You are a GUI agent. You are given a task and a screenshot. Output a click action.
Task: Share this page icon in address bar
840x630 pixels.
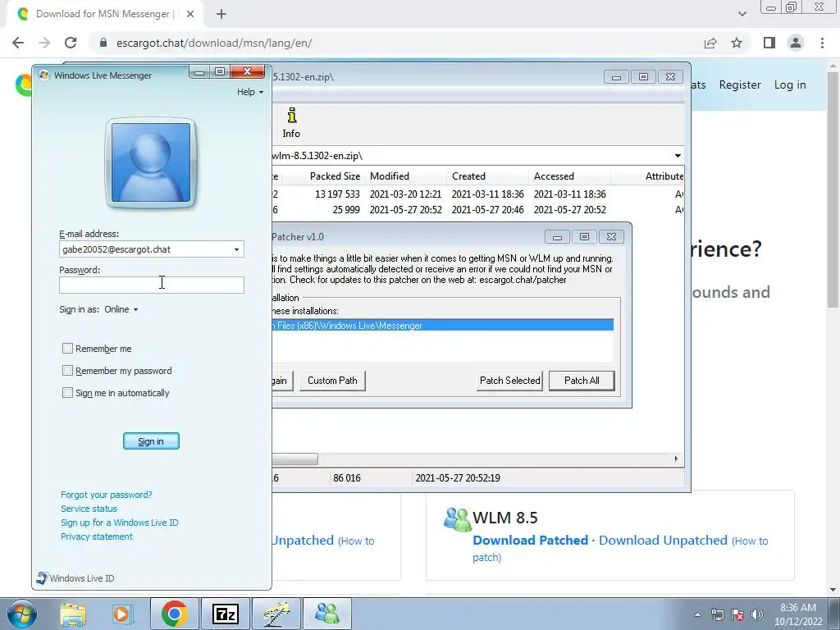point(710,43)
